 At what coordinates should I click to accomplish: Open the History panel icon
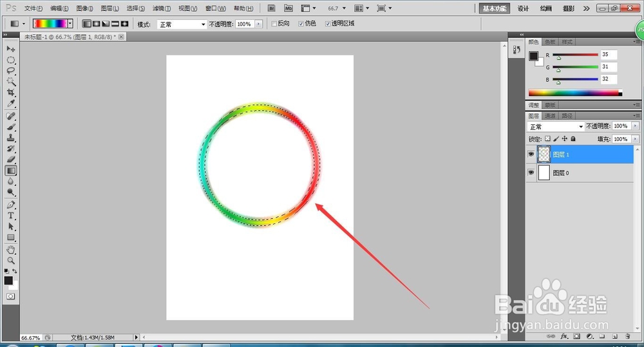coord(516,50)
